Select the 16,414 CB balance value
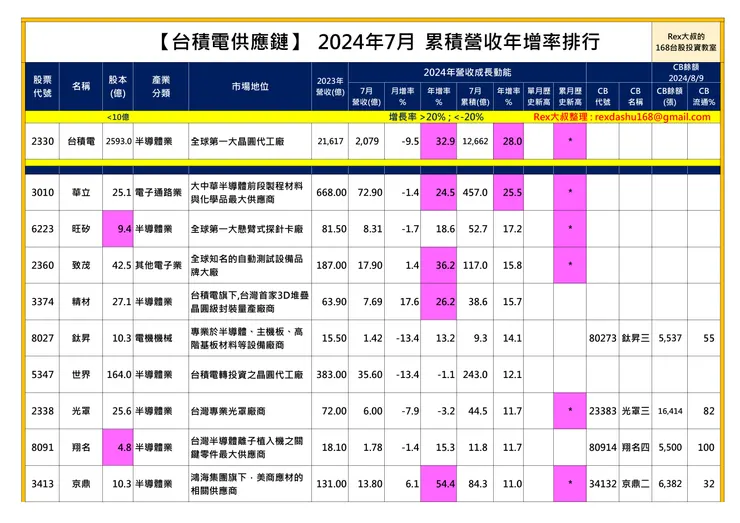 click(x=670, y=411)
